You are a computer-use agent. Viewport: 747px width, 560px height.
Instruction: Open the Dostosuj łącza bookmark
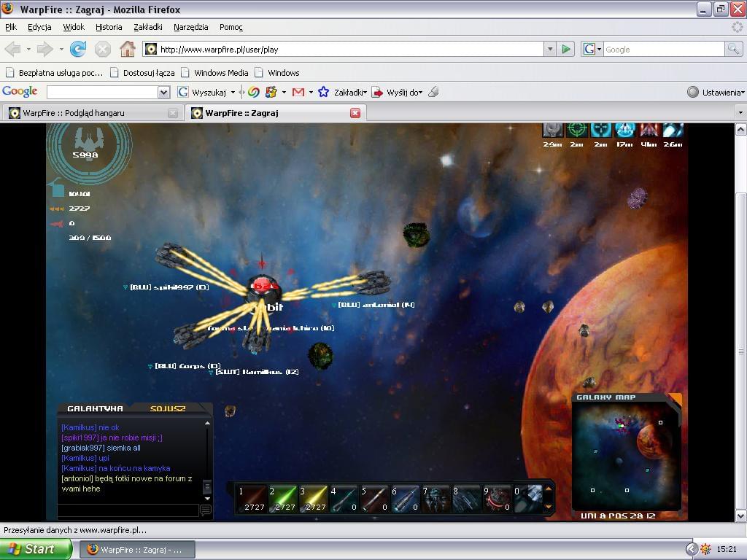click(x=142, y=73)
